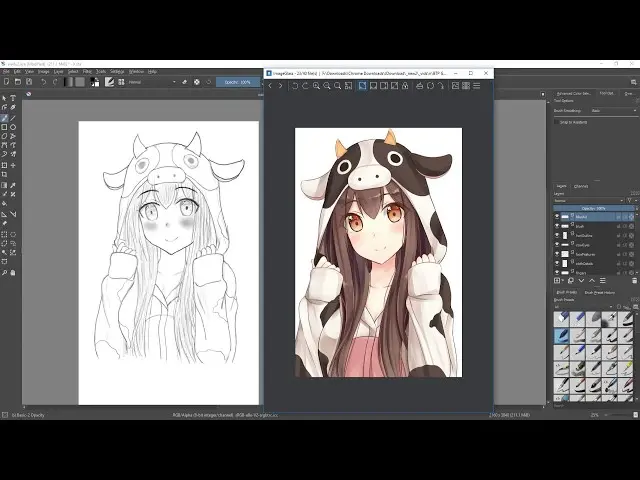The image size is (640, 480).
Task: Open layer blending mode dropdown
Action: [x=589, y=200]
